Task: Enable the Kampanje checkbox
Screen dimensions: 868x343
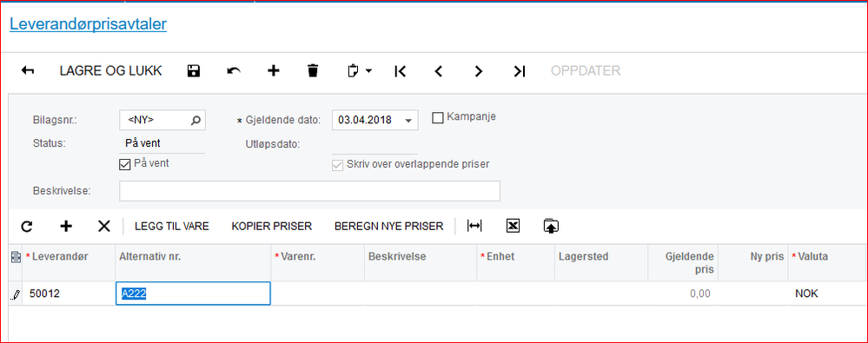Action: tap(437, 118)
